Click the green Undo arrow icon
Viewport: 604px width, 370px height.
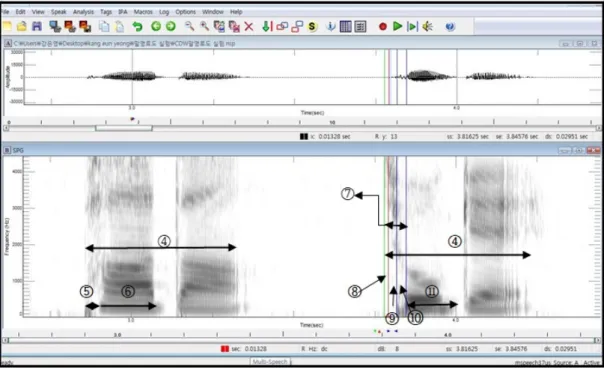click(x=137, y=26)
